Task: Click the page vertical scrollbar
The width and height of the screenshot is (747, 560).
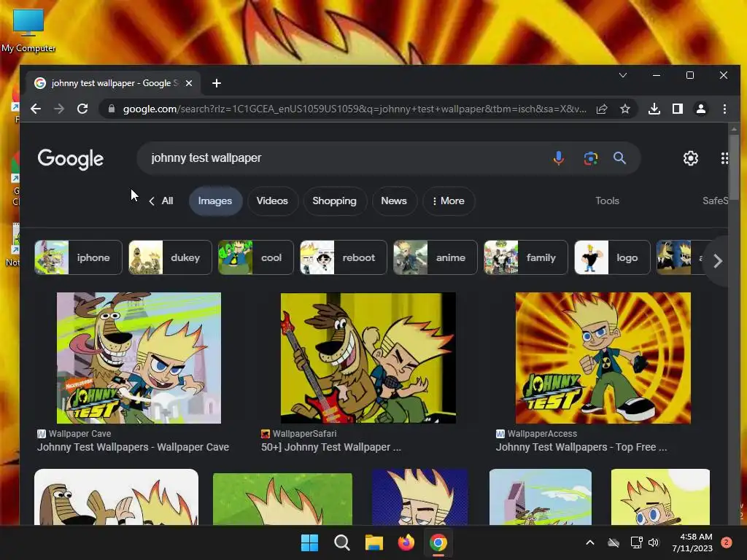Action: (734, 167)
